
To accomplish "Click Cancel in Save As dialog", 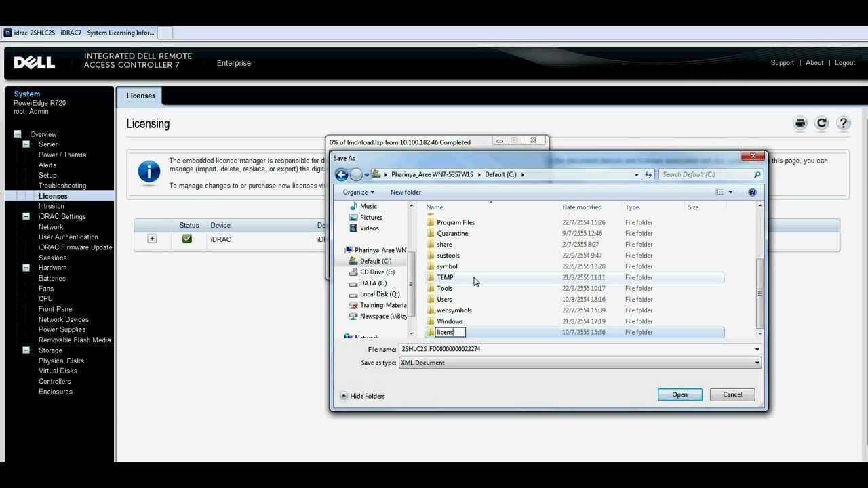I will tap(732, 394).
